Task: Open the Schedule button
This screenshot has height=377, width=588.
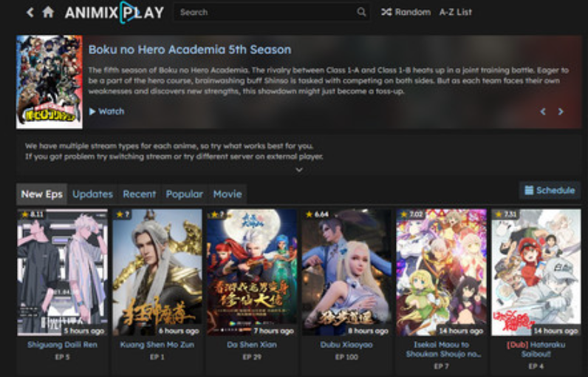Action: click(550, 190)
